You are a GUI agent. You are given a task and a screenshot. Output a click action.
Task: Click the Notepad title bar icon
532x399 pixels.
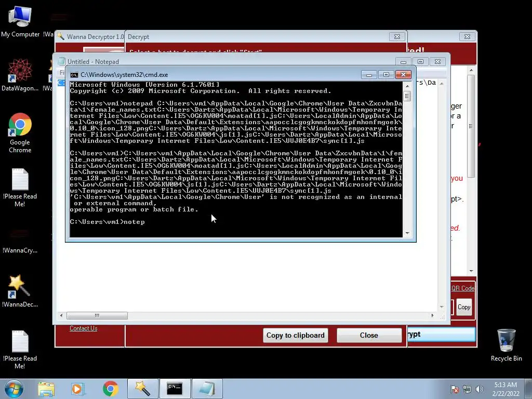(62, 61)
